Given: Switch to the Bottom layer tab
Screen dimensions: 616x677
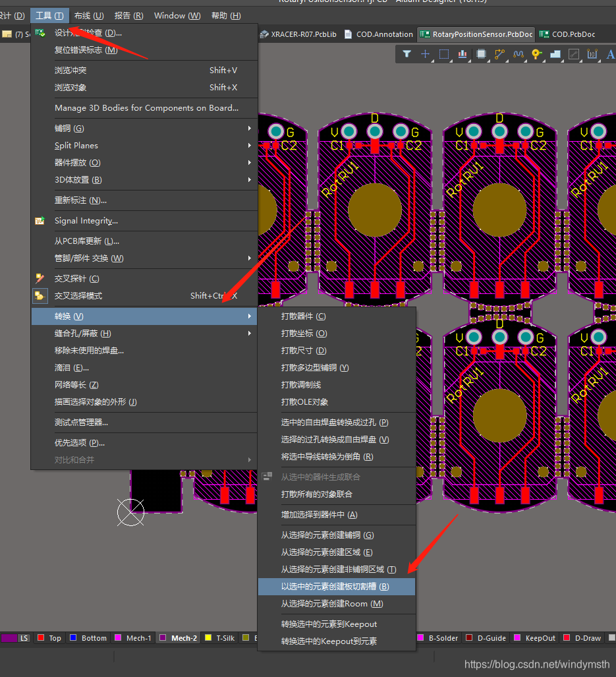Looking at the screenshot, I should 88,637.
